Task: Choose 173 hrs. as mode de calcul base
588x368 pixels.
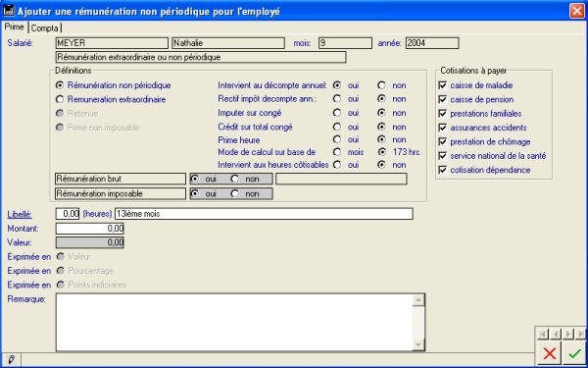Action: tap(382, 152)
